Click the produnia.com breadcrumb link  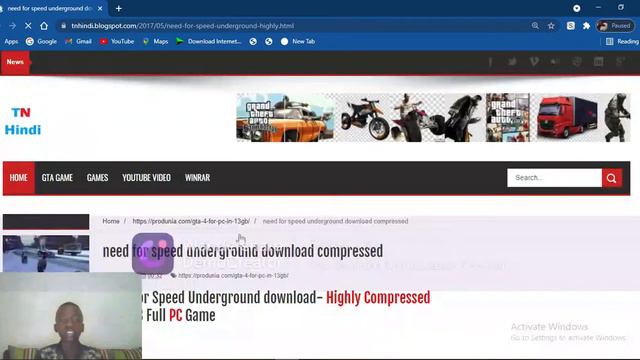click(x=191, y=221)
